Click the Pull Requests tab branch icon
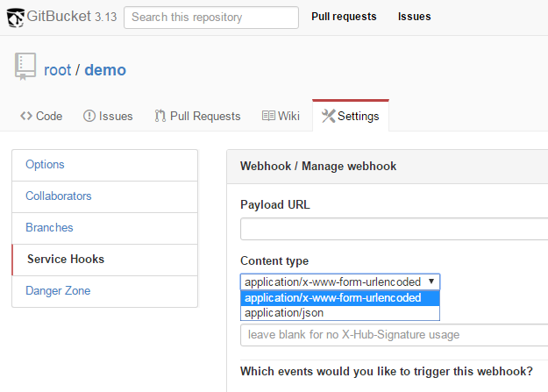Screen dimensions: 548x392 click(x=160, y=116)
